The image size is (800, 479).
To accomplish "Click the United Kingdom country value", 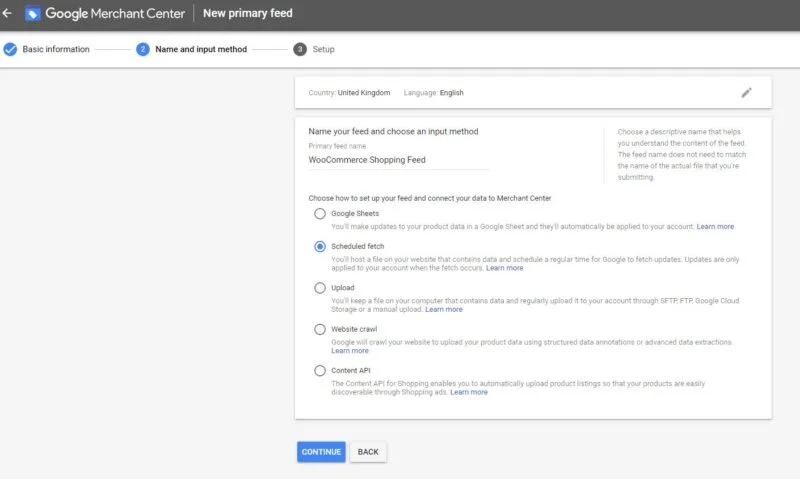I will (x=364, y=93).
